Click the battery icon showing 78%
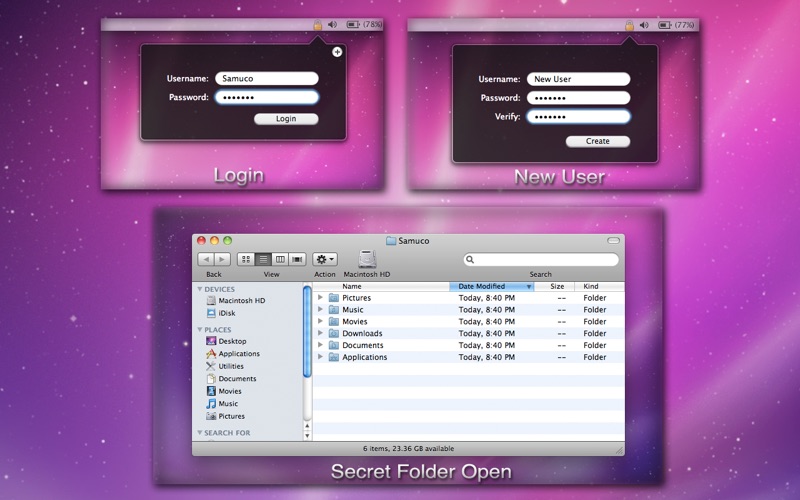This screenshot has width=800, height=500. pyautogui.click(x=353, y=24)
